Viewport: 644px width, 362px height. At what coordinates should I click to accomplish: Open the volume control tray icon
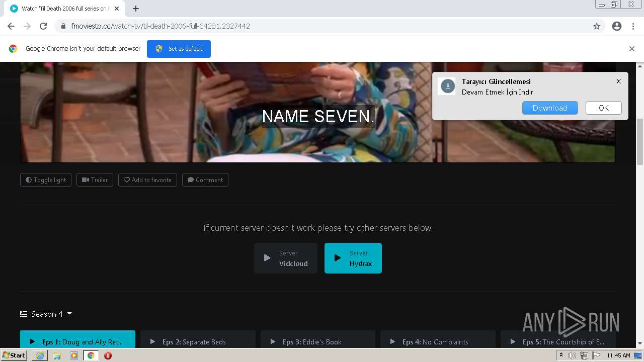[572, 355]
